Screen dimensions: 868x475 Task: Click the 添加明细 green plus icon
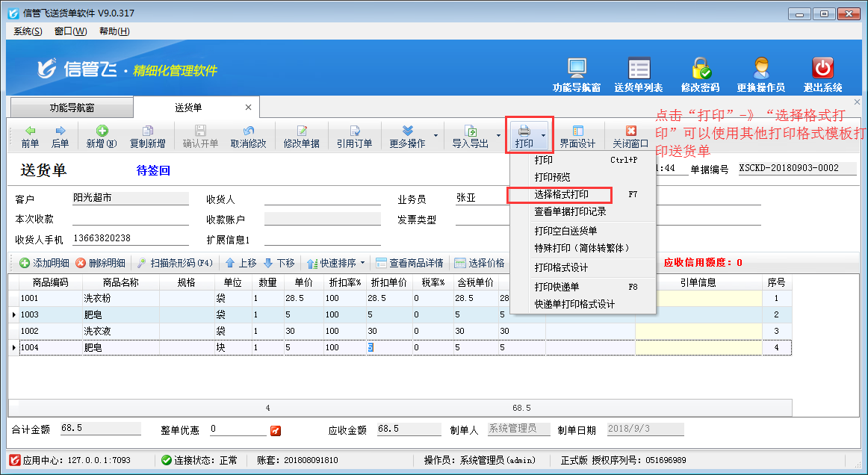point(37,262)
